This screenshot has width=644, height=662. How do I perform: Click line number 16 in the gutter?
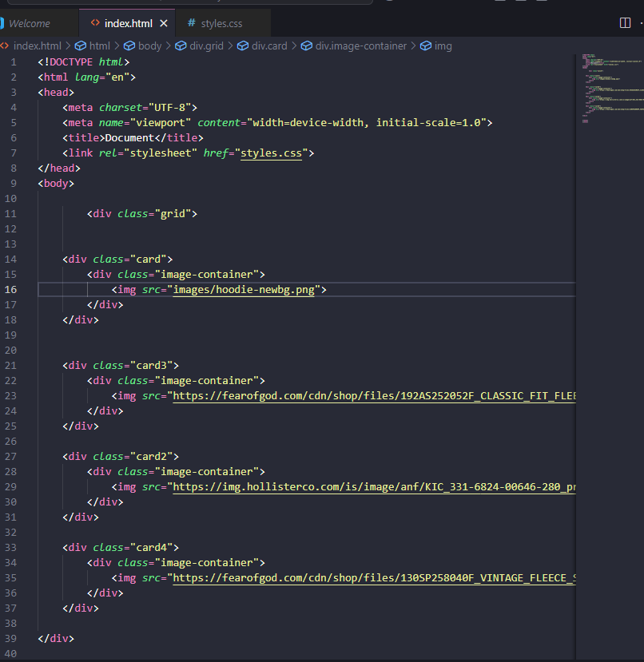11,290
